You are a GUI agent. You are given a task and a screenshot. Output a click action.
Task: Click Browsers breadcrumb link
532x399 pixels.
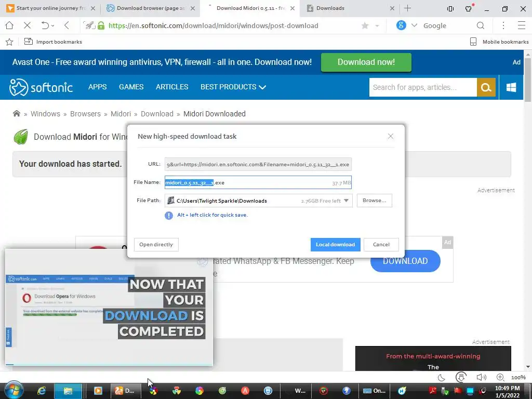coord(85,114)
